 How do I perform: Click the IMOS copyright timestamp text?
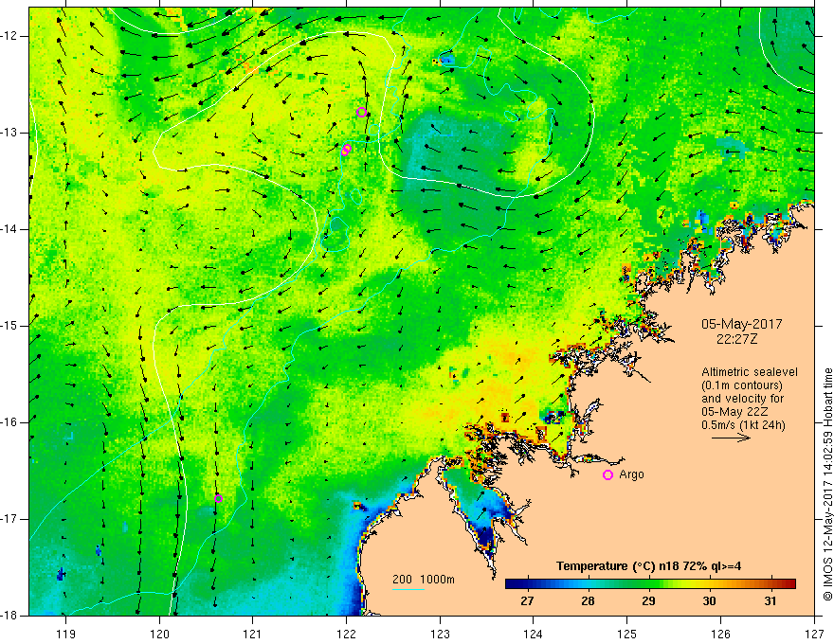coord(827,484)
